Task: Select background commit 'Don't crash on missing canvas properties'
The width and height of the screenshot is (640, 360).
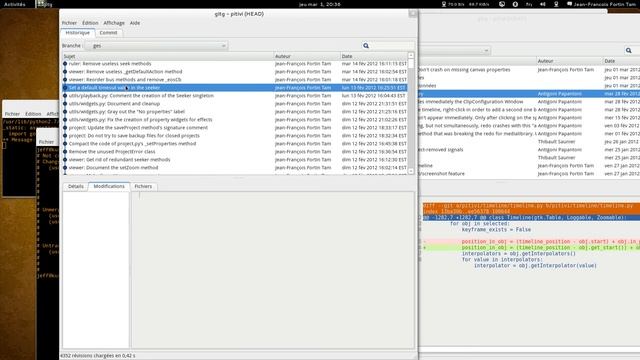Action: coord(530,70)
